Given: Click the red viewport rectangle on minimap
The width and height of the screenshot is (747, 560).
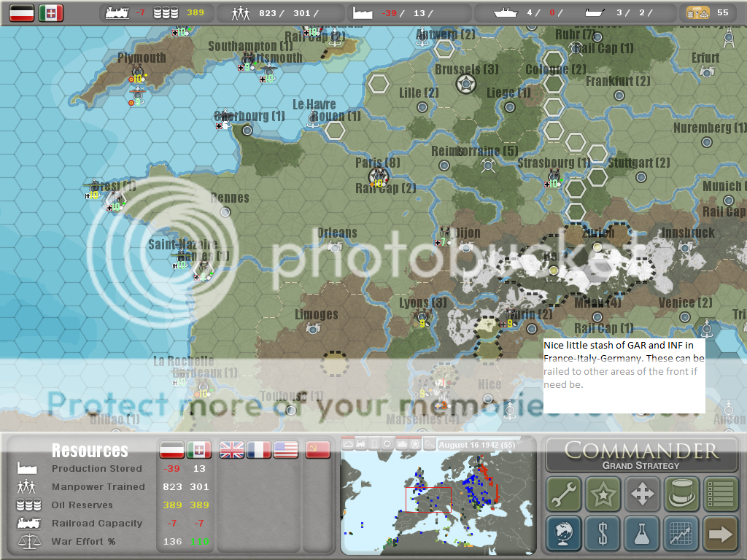Looking at the screenshot, I should [428, 499].
